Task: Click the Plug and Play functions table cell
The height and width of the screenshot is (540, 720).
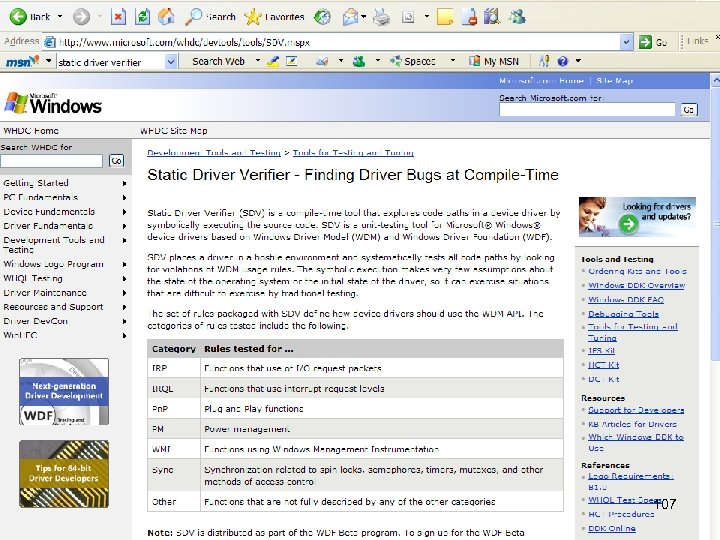Action: 382,409
